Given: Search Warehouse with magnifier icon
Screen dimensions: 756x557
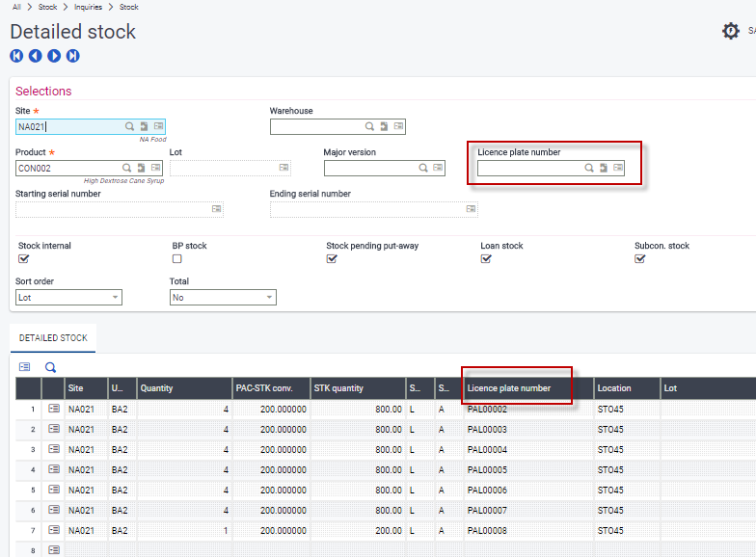Looking at the screenshot, I should point(369,126).
